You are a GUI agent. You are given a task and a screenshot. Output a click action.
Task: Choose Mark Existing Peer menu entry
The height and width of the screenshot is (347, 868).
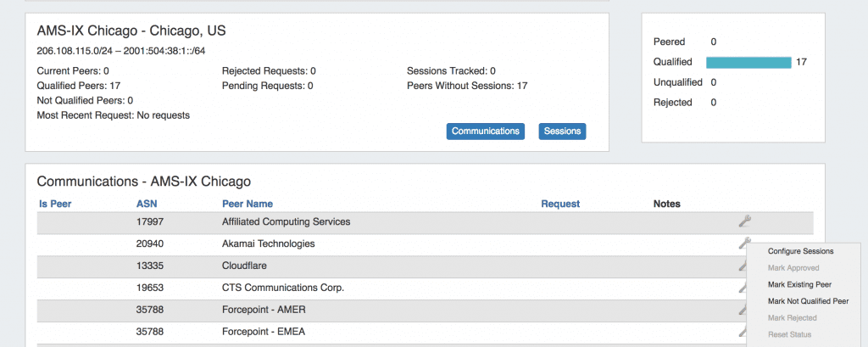799,284
